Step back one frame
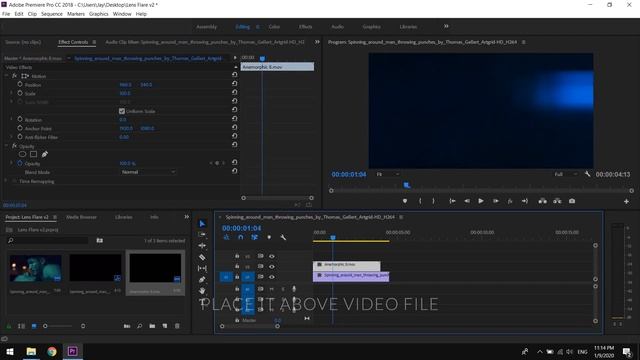 click(467, 201)
